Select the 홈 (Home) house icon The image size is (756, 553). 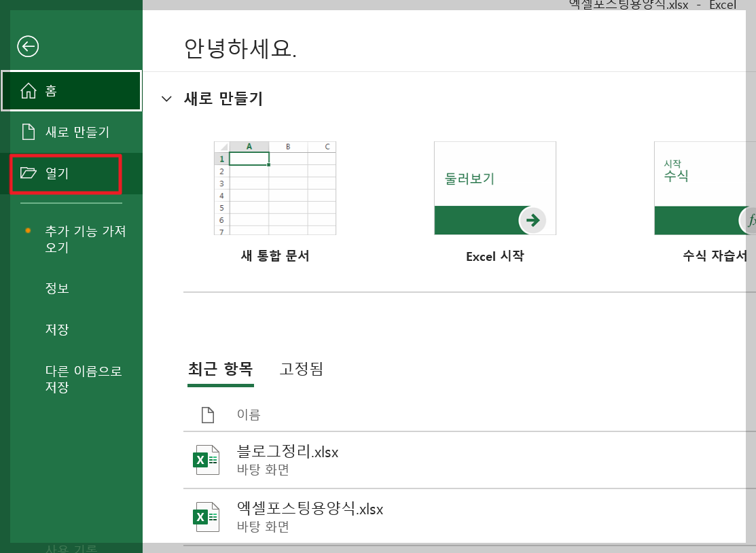coord(28,90)
